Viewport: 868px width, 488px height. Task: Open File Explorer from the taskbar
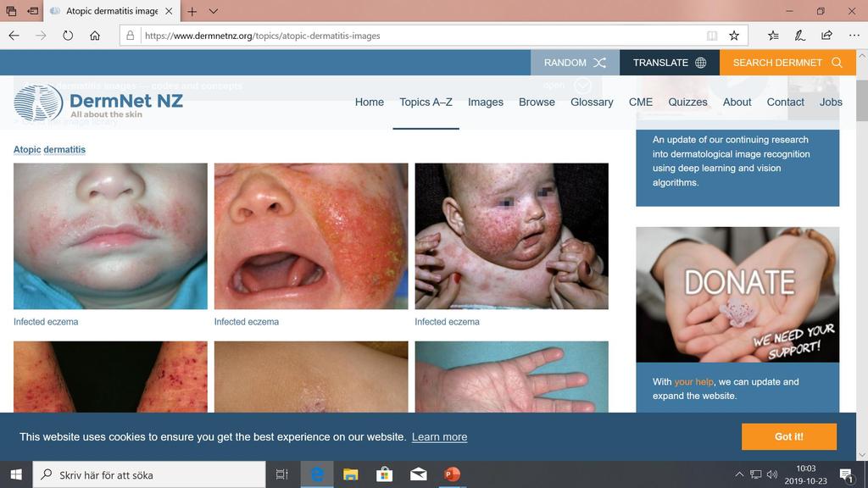(350, 474)
